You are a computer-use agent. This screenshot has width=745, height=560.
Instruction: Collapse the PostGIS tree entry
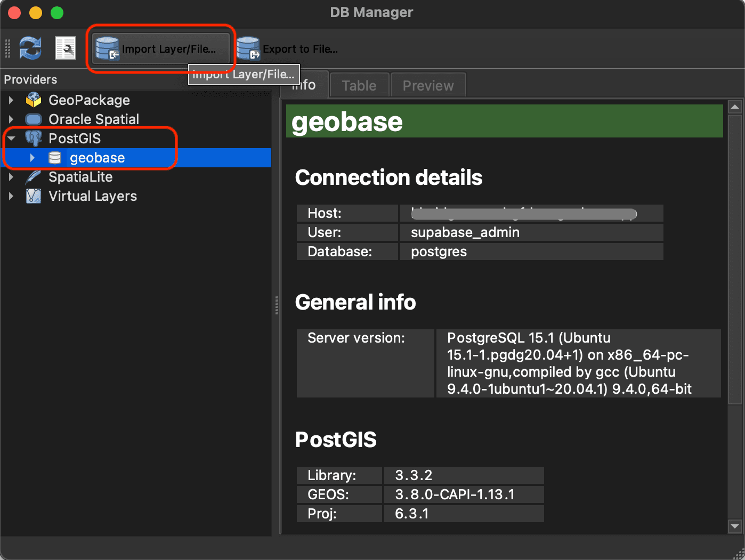coord(12,138)
